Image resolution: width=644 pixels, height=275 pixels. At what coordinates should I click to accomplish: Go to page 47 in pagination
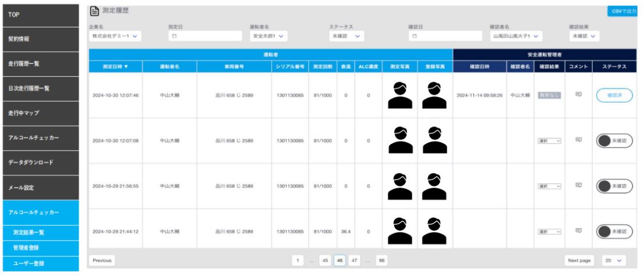[353, 261]
